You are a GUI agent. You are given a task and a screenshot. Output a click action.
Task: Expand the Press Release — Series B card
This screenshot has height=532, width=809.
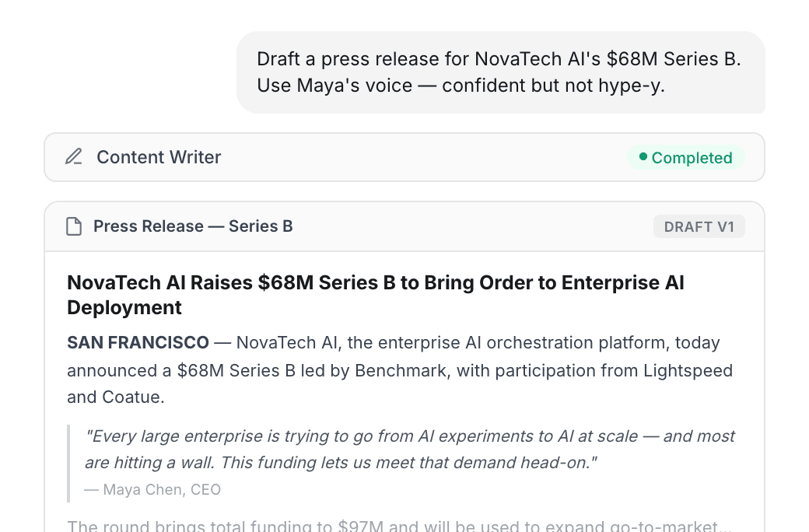pyautogui.click(x=404, y=226)
